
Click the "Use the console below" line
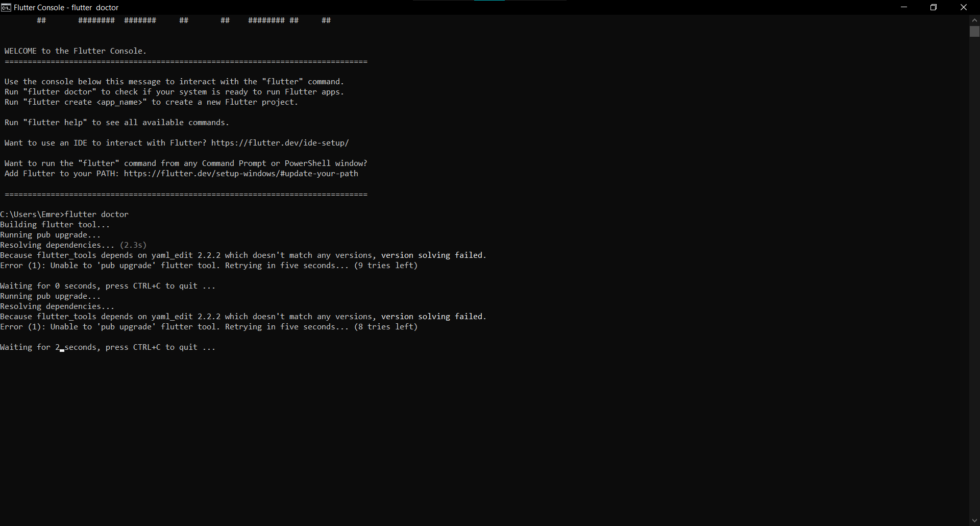tap(175, 82)
